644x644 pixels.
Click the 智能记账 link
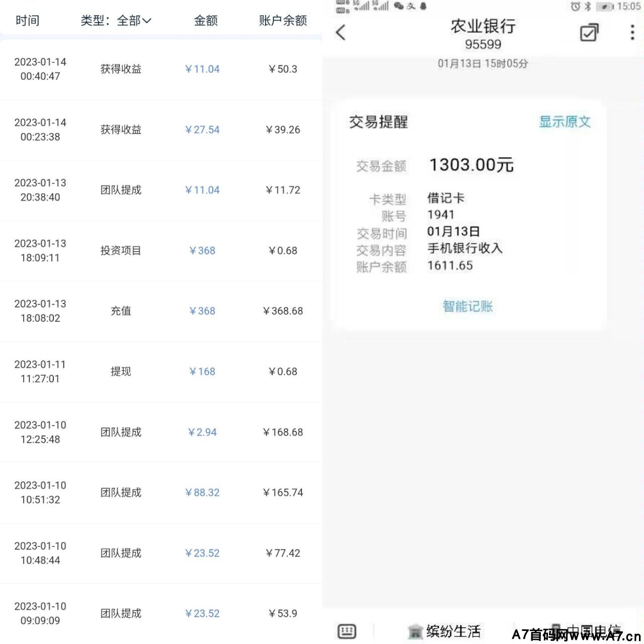(467, 306)
